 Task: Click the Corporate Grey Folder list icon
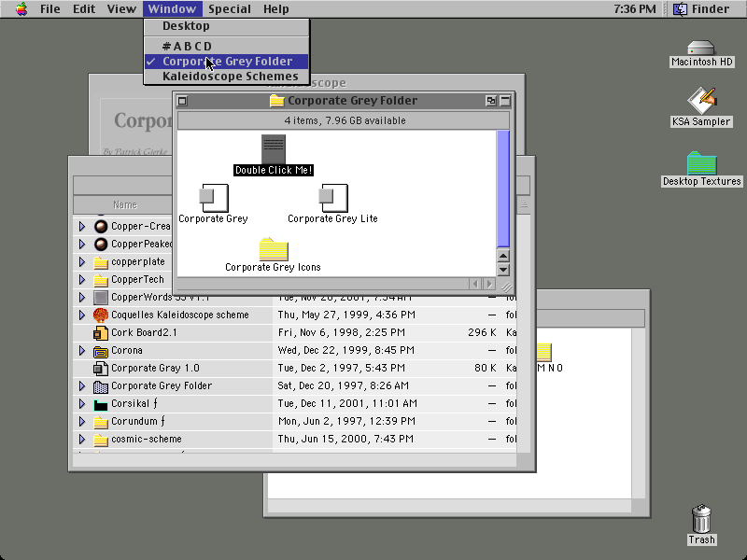tap(101, 385)
